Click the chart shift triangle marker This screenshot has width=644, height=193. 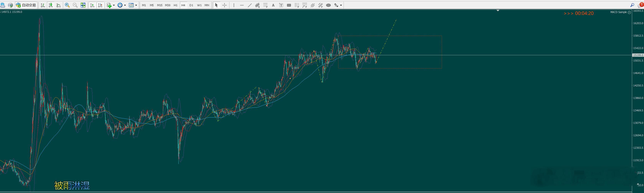click(x=498, y=11)
